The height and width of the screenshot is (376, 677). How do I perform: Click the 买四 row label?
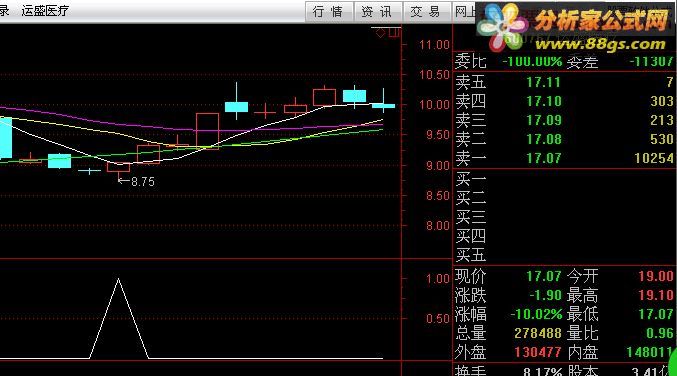(x=471, y=236)
